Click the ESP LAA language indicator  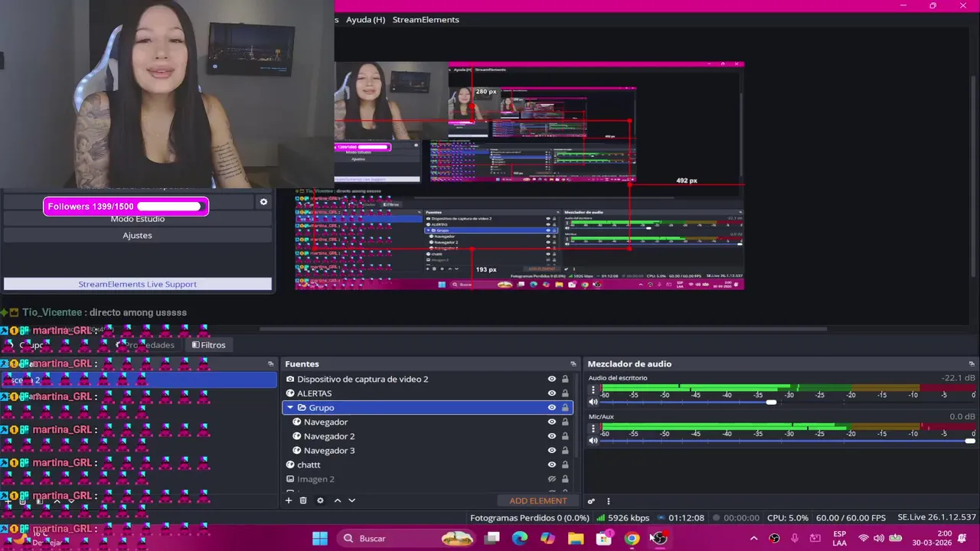pyautogui.click(x=840, y=538)
